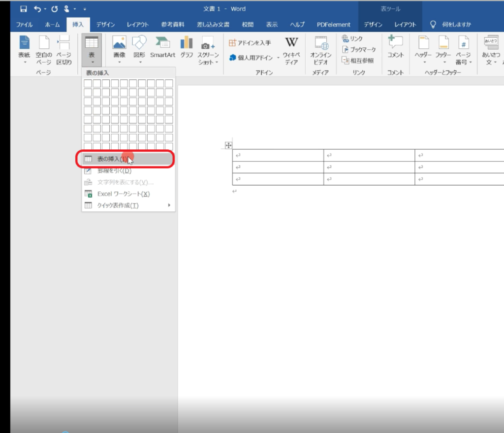
Task: Click the Save icon in quick access toolbar
Action: [23, 9]
